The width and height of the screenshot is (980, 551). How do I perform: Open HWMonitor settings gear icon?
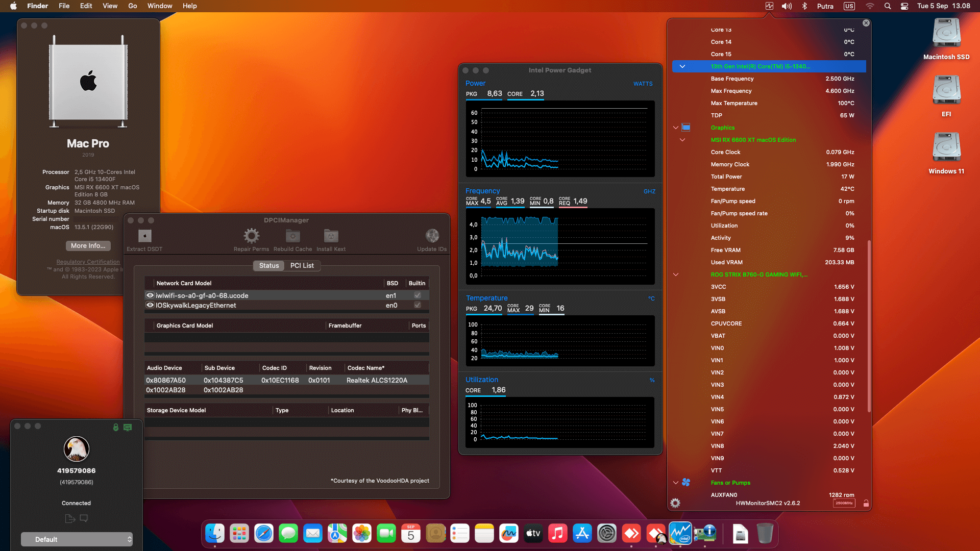[x=675, y=504]
